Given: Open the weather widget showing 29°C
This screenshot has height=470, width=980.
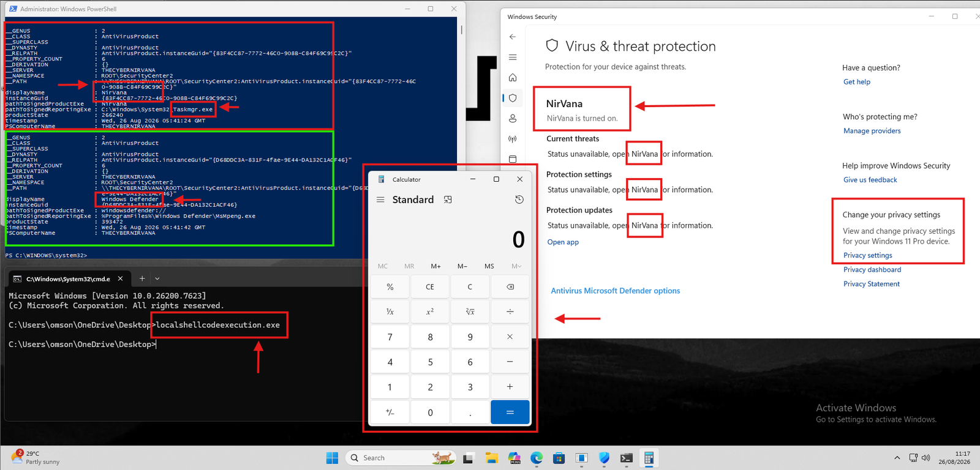Looking at the screenshot, I should click(x=37, y=458).
